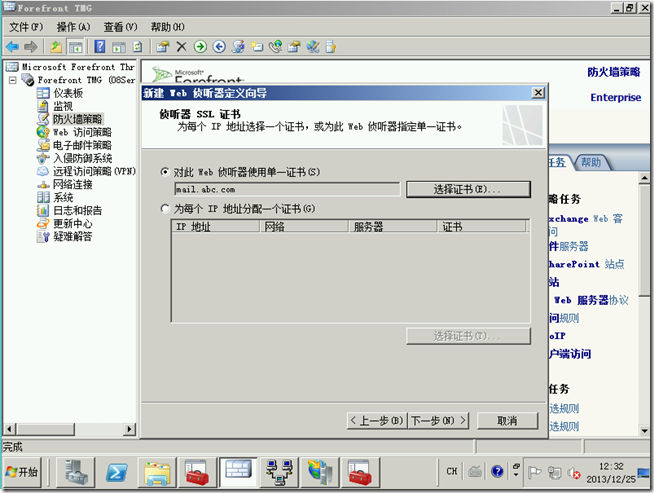Select 入侵防御系统 in the tree
The width and height of the screenshot is (654, 493).
(83, 158)
